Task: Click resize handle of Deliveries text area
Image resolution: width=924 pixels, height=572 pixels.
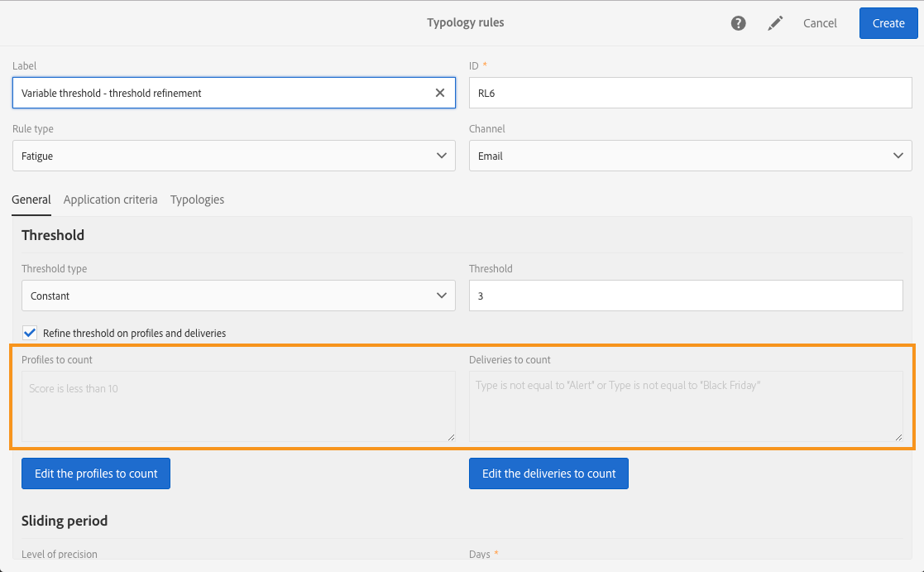Action: coord(898,437)
